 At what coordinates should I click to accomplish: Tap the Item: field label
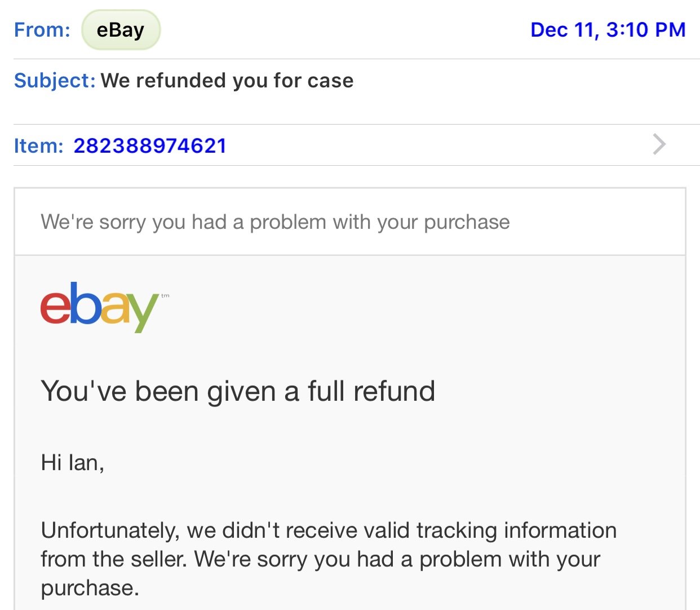click(x=39, y=146)
